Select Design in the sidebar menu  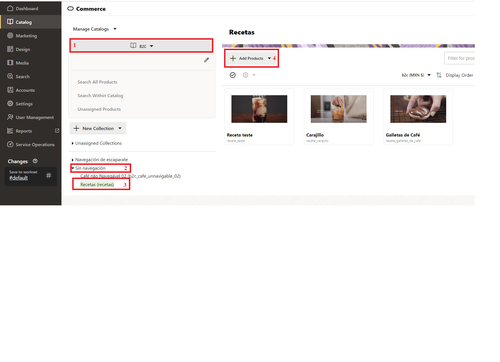23,49
